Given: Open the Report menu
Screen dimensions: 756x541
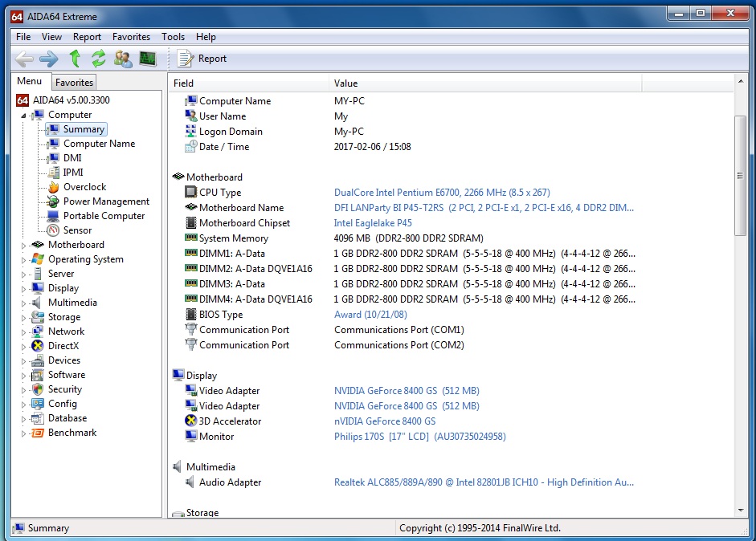Looking at the screenshot, I should click(x=87, y=37).
